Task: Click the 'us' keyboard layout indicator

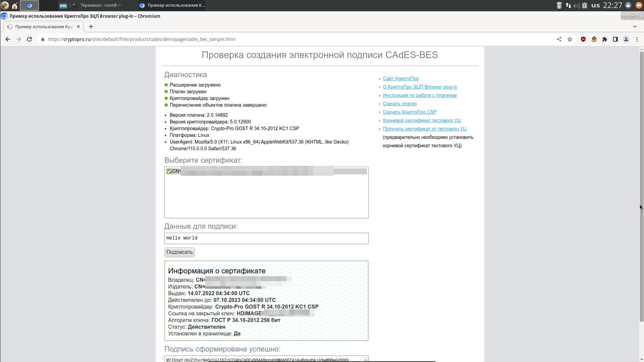Action: (595, 5)
